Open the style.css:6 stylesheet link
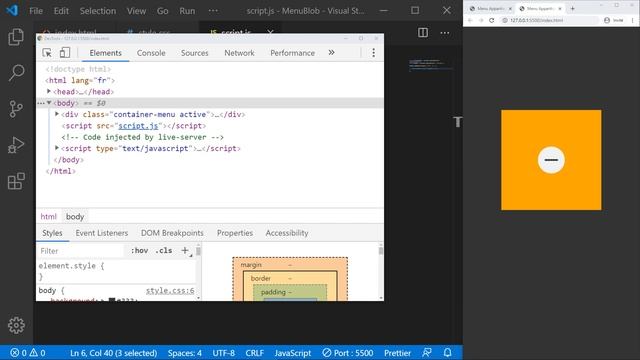Screen dimensions: 640x360 pos(170,291)
